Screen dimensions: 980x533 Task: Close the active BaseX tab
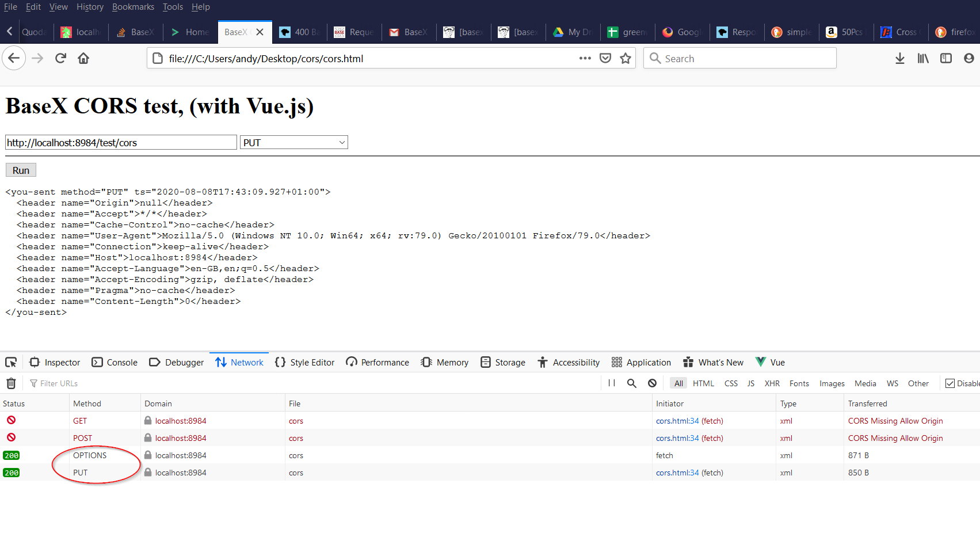[260, 32]
